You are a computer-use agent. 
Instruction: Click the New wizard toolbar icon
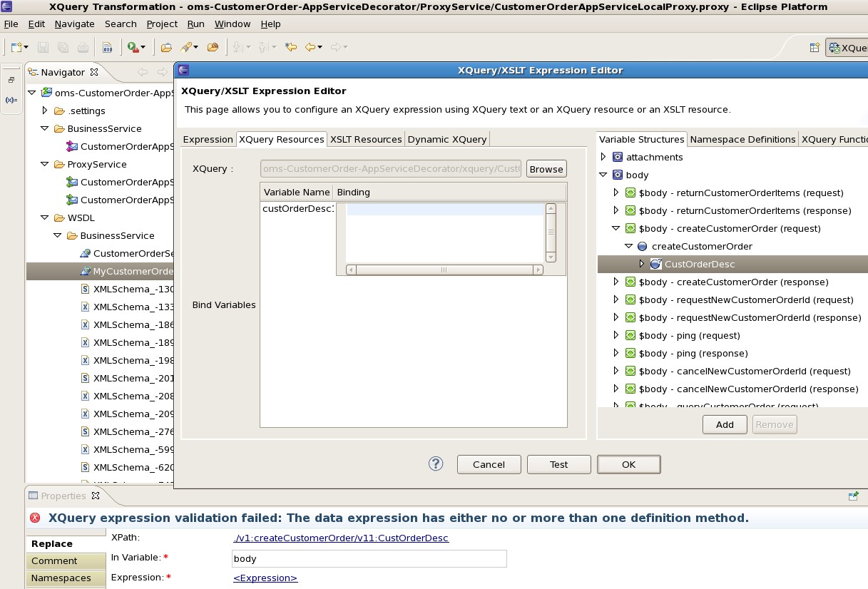click(17, 47)
